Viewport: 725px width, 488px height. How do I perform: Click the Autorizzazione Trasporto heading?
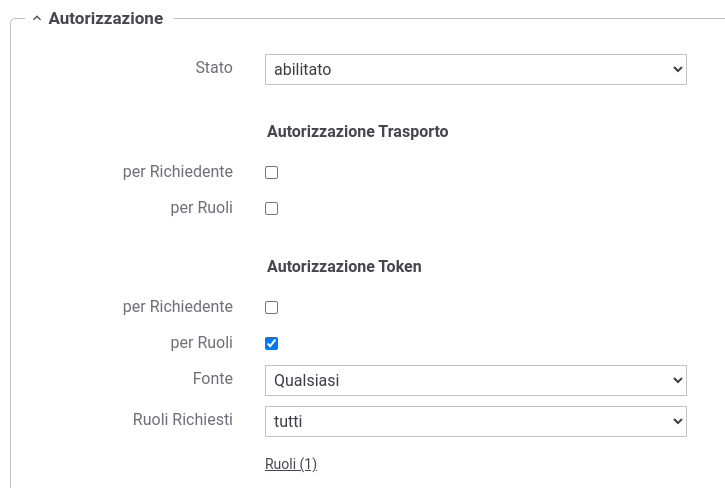coord(357,131)
